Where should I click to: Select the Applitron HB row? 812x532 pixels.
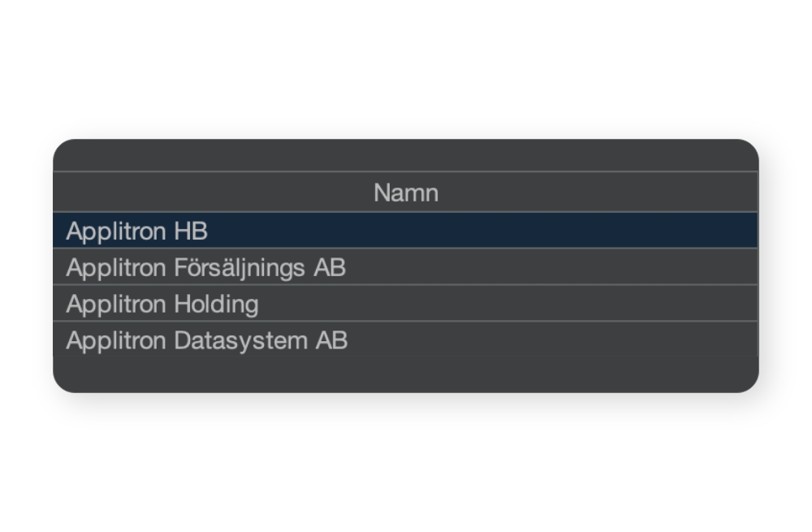pos(405,231)
